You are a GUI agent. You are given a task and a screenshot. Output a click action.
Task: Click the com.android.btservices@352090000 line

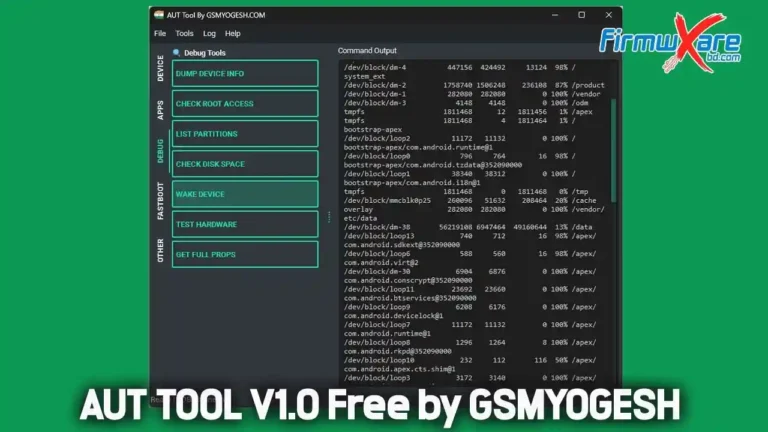coord(409,298)
